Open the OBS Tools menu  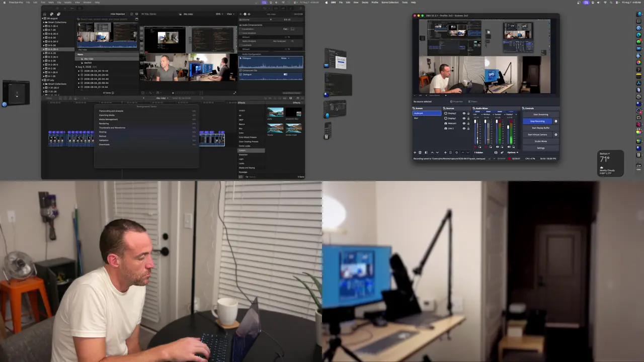pyautogui.click(x=405, y=3)
